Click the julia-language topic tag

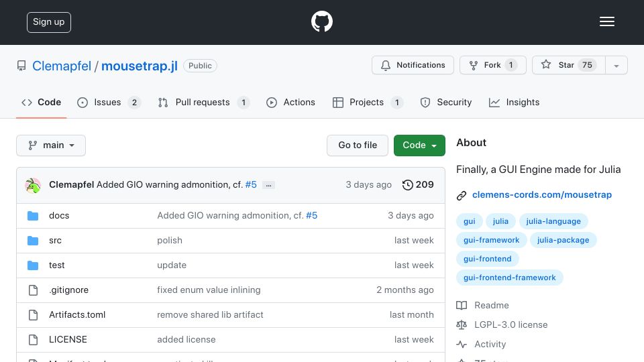pos(553,221)
